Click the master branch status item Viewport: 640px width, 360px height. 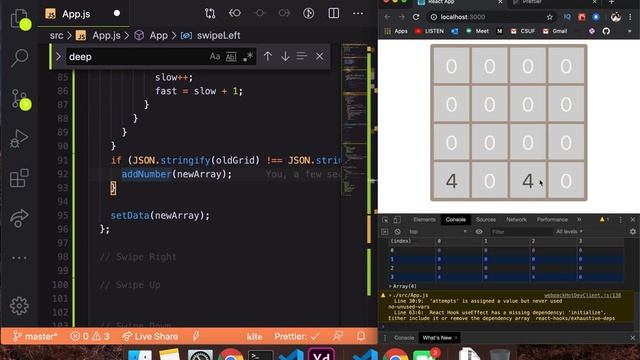(35, 336)
